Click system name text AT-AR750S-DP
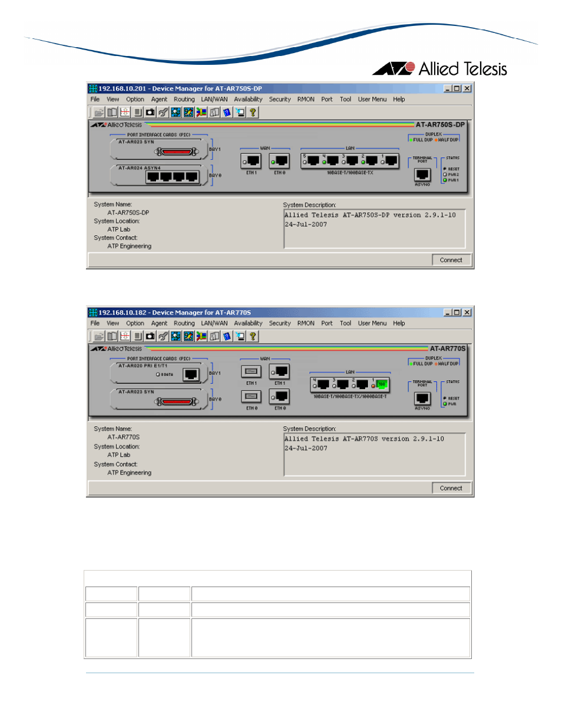Screen dimensions: 562x728 (x=128, y=213)
